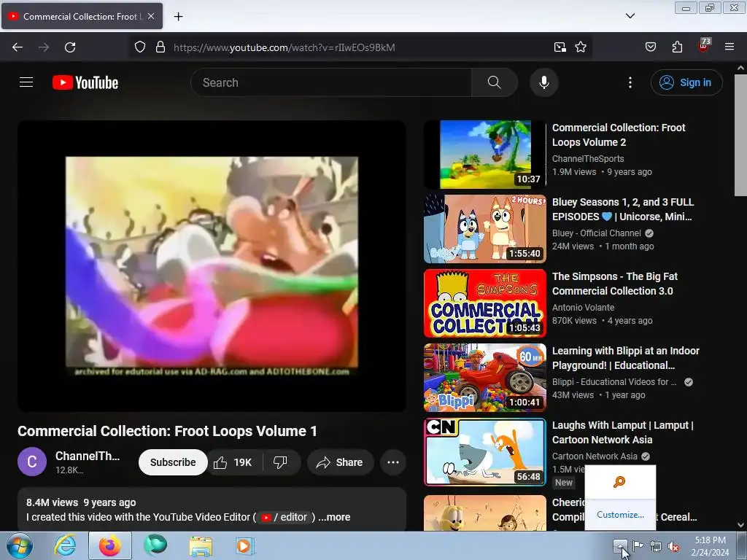This screenshot has width=747, height=560.
Task: Click the orange magnifier icon in tray popup
Action: coord(619,482)
